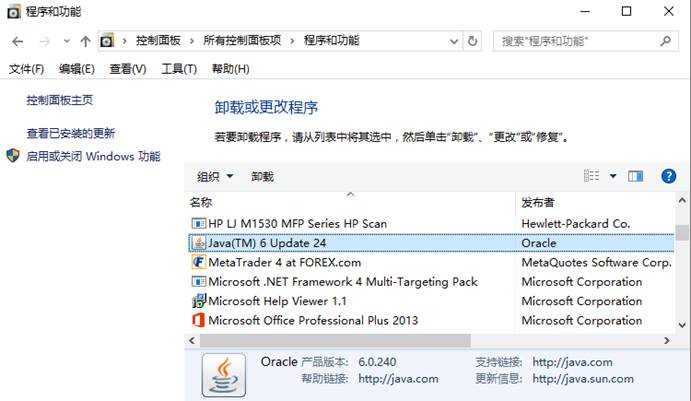The height and width of the screenshot is (401, 691).
Task: Open the 编辑(E) menu
Action: pos(77,69)
